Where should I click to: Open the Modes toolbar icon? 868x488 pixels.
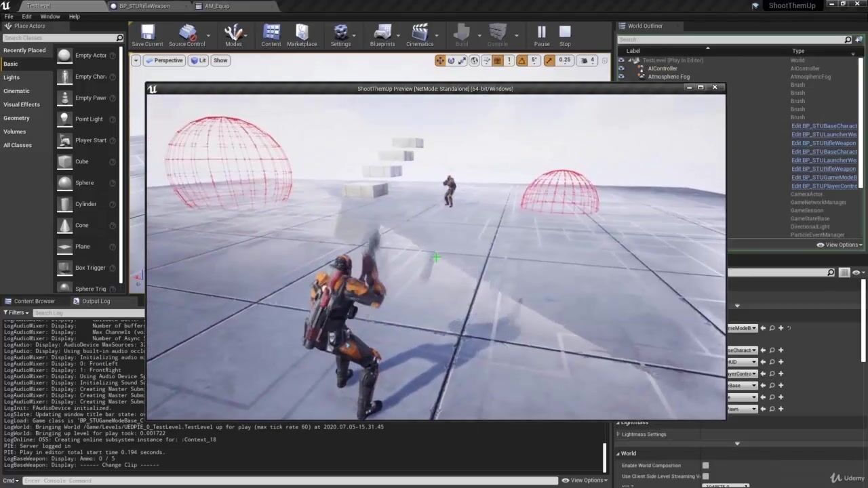tap(233, 35)
